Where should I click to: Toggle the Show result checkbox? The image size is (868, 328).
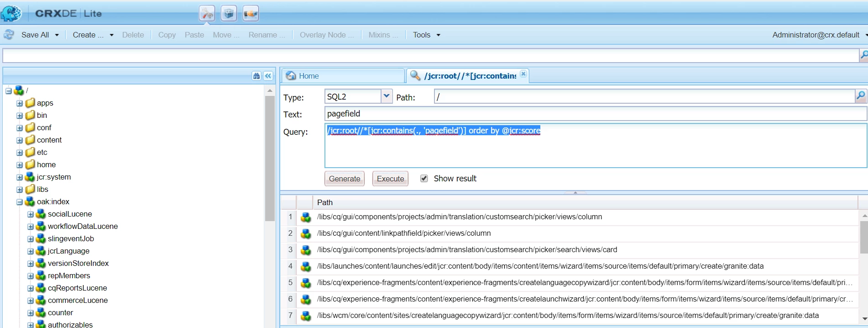424,178
